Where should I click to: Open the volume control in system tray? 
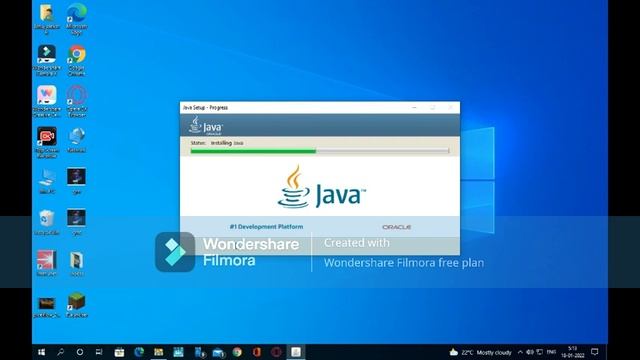click(x=530, y=352)
